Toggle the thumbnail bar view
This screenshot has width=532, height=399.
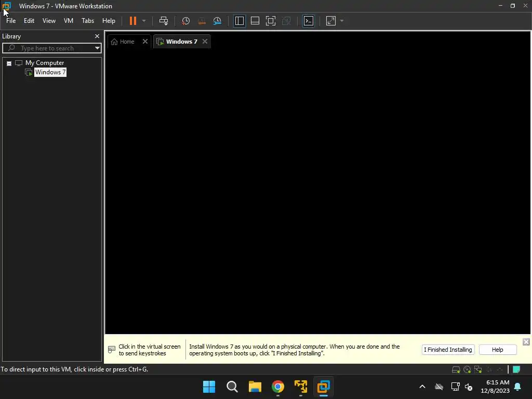(x=255, y=21)
